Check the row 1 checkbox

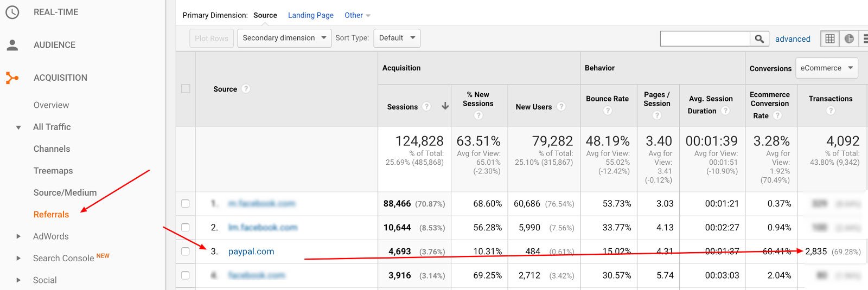[186, 203]
